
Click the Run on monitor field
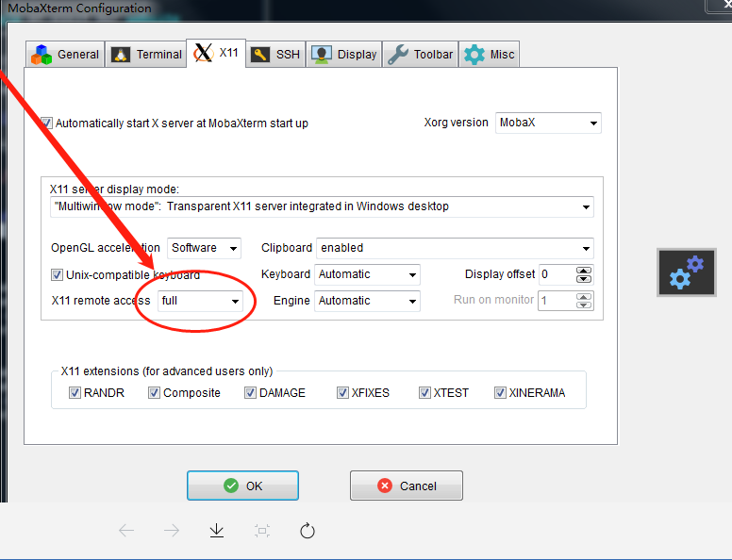[x=557, y=301]
